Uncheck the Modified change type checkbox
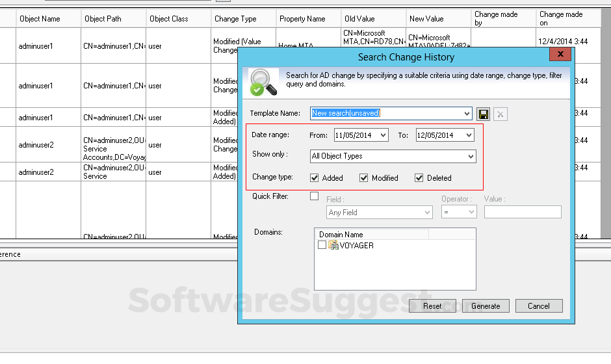 click(363, 178)
